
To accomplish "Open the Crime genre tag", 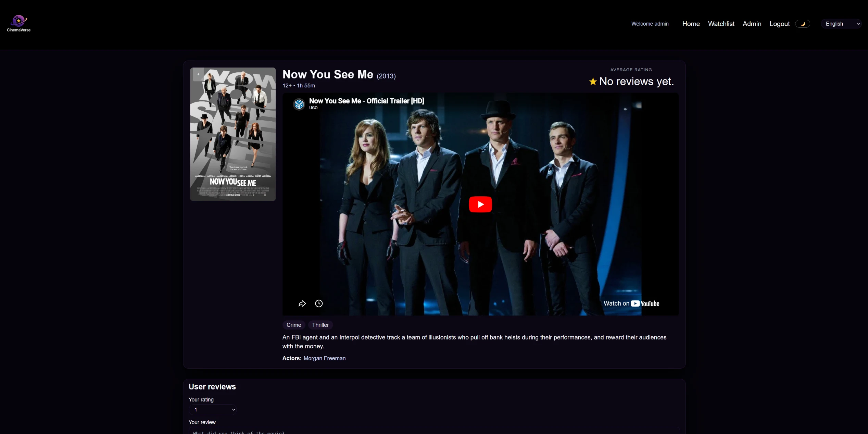I will point(294,325).
